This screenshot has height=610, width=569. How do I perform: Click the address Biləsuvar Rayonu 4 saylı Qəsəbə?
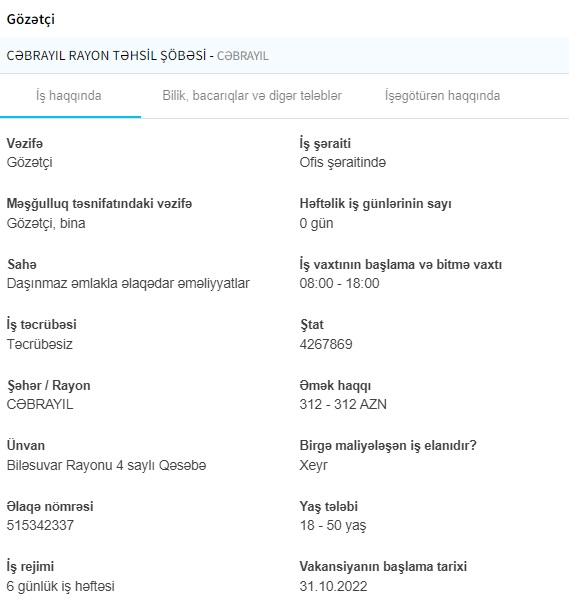(107, 465)
